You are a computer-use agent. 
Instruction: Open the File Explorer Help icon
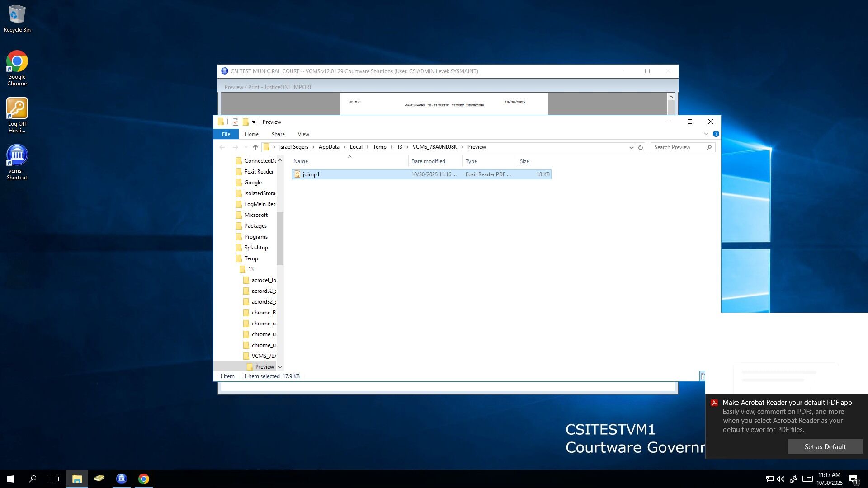[x=716, y=134]
